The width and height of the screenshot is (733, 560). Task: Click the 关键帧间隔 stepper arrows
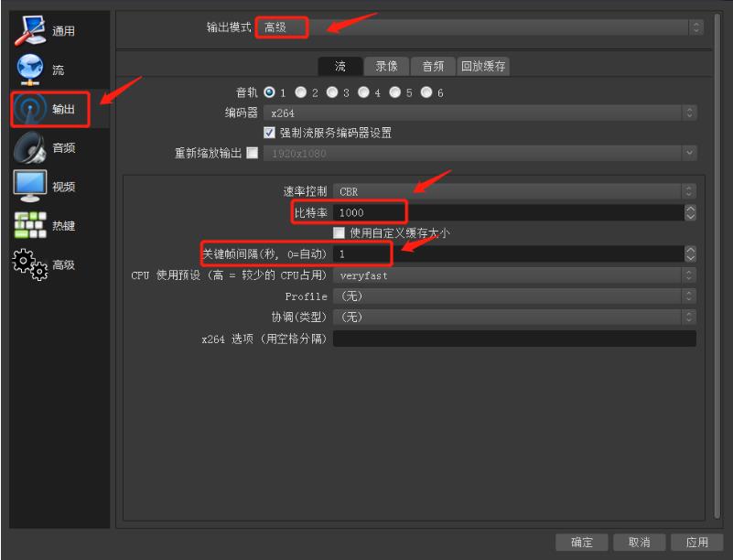(x=691, y=253)
